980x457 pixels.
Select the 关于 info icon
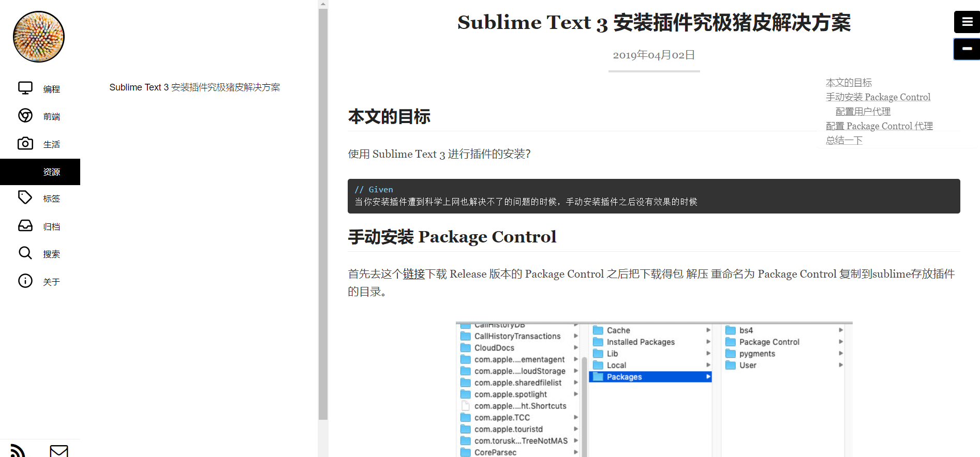pyautogui.click(x=25, y=281)
